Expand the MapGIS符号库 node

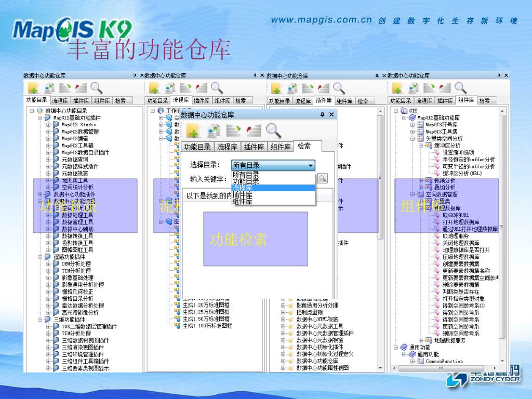[x=412, y=125]
